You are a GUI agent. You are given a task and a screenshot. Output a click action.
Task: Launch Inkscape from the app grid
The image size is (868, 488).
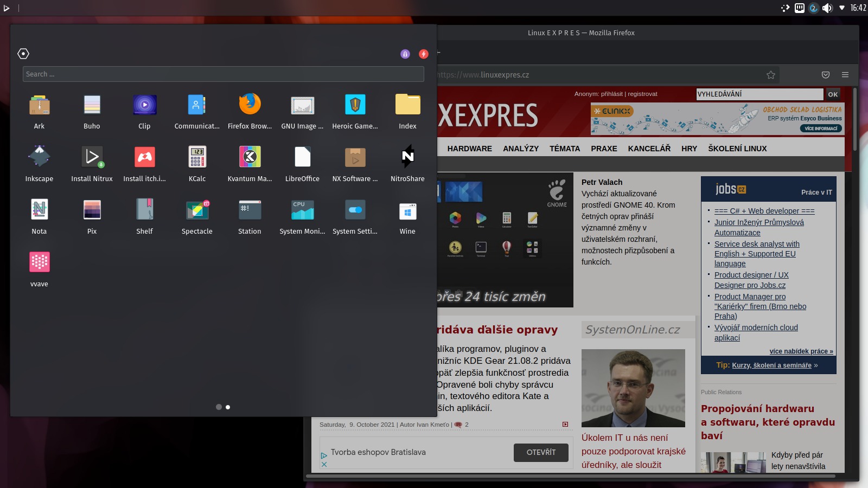(39, 164)
